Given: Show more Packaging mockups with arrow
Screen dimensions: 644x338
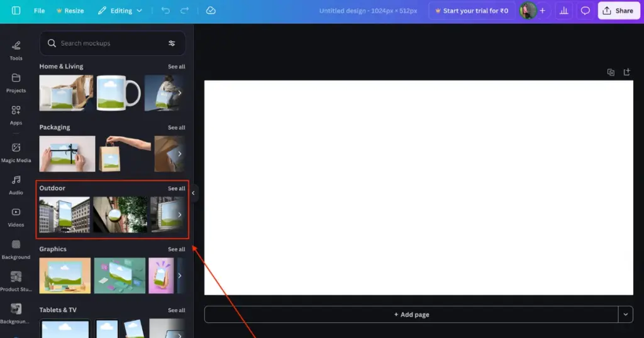Looking at the screenshot, I should [179, 154].
